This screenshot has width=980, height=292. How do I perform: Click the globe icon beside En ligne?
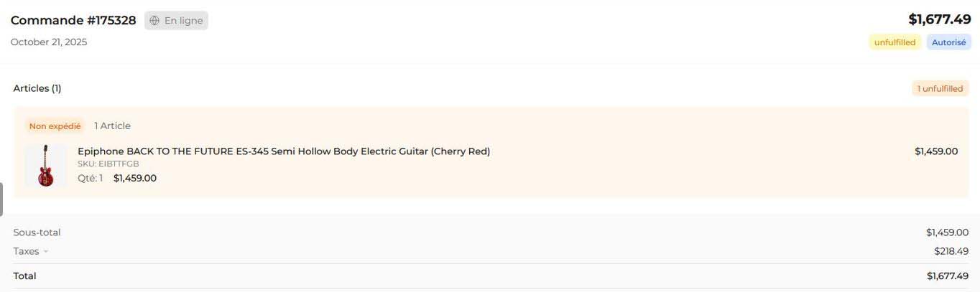[x=154, y=21]
